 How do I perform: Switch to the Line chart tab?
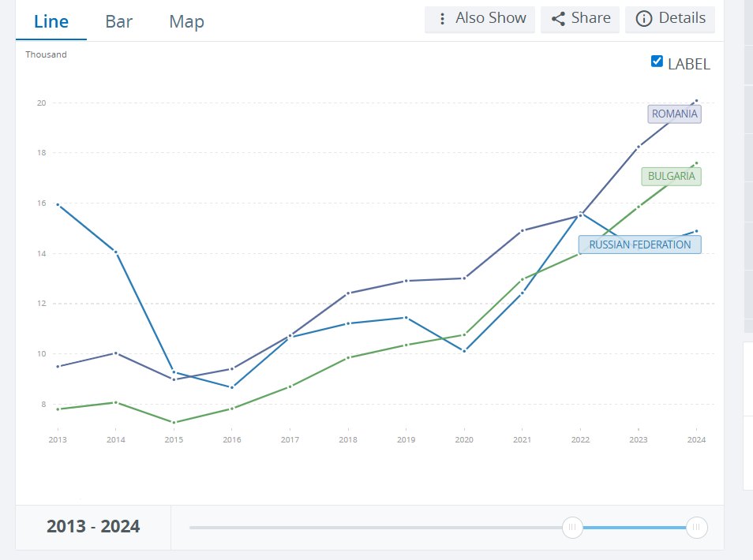[x=51, y=21]
